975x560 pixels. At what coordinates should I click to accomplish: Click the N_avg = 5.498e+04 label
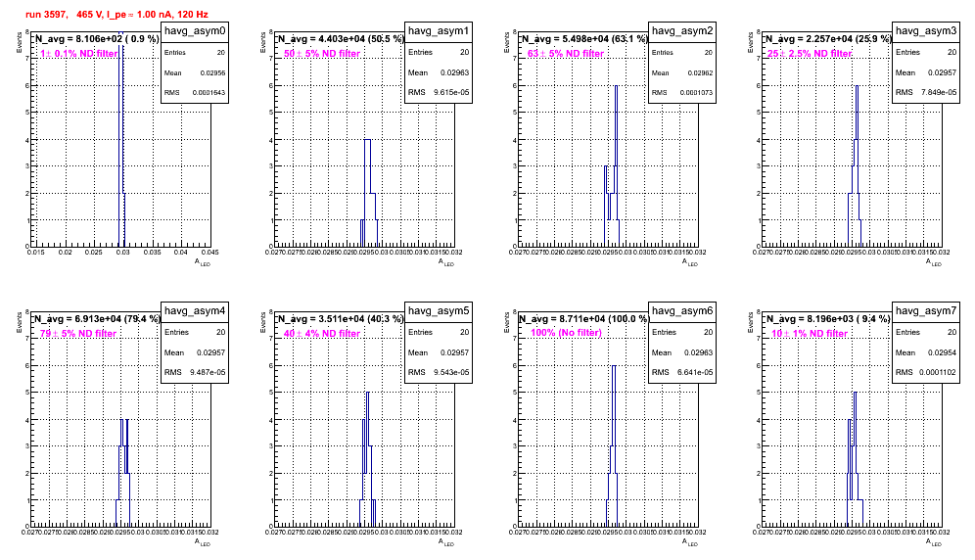[584, 38]
